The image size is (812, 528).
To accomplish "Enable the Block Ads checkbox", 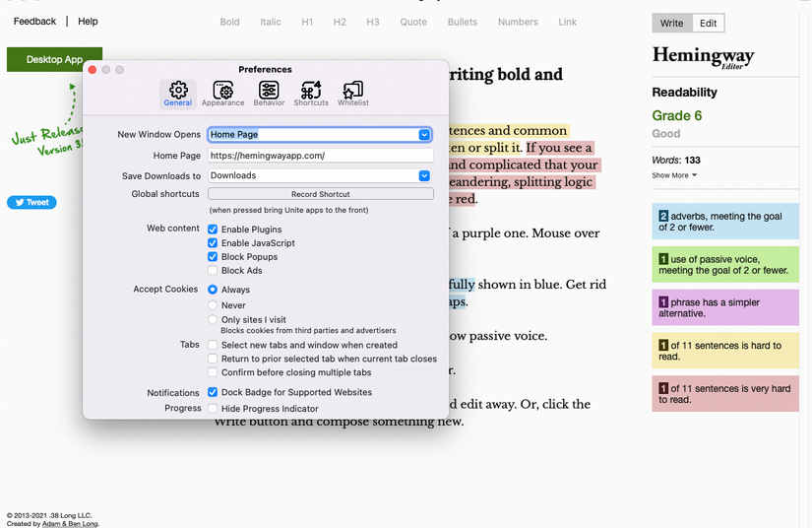I will (213, 270).
